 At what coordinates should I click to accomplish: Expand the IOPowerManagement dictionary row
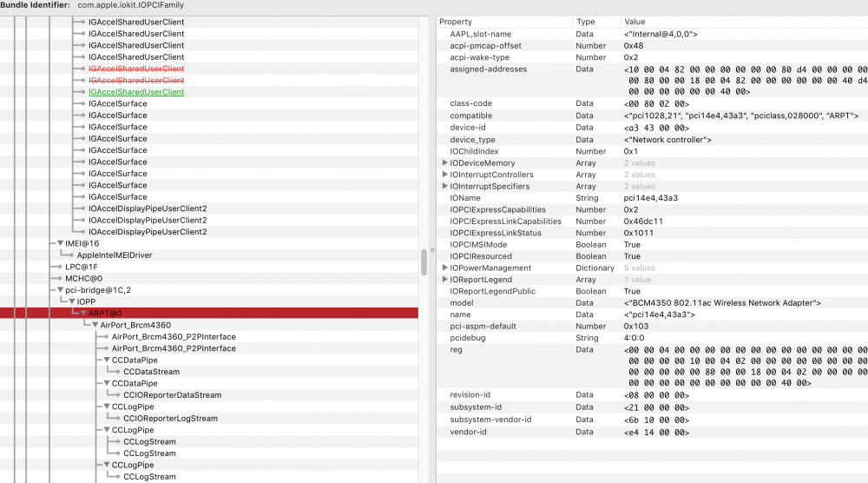[445, 268]
